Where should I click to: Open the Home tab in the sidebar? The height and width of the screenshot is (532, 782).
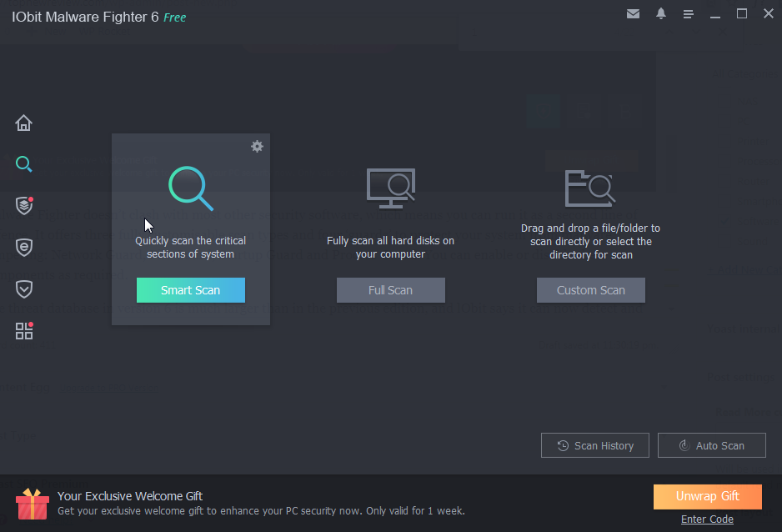point(23,123)
